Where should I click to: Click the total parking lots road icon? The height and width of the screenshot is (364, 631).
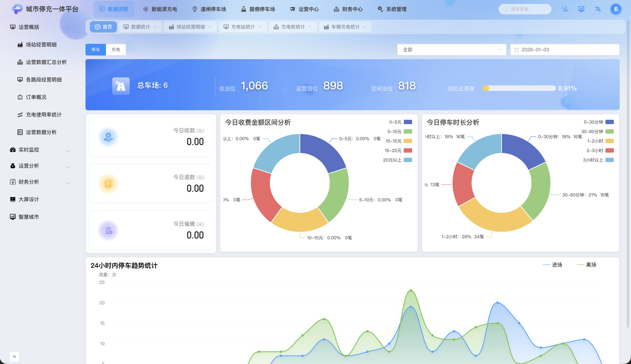click(x=121, y=86)
